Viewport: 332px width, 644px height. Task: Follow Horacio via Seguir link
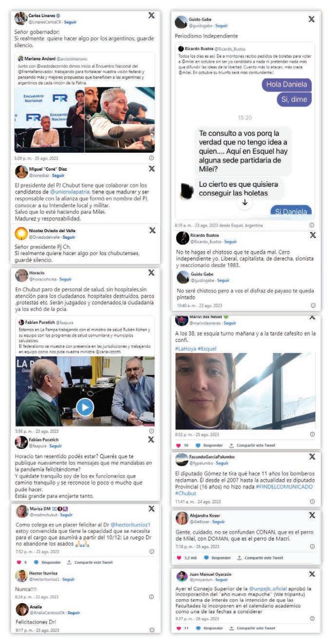point(65,279)
